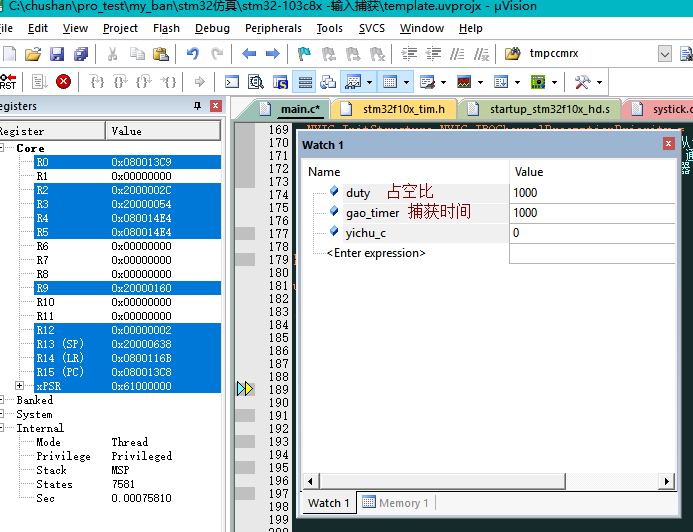
Task: Step over with second braces icon
Action: pos(120,82)
